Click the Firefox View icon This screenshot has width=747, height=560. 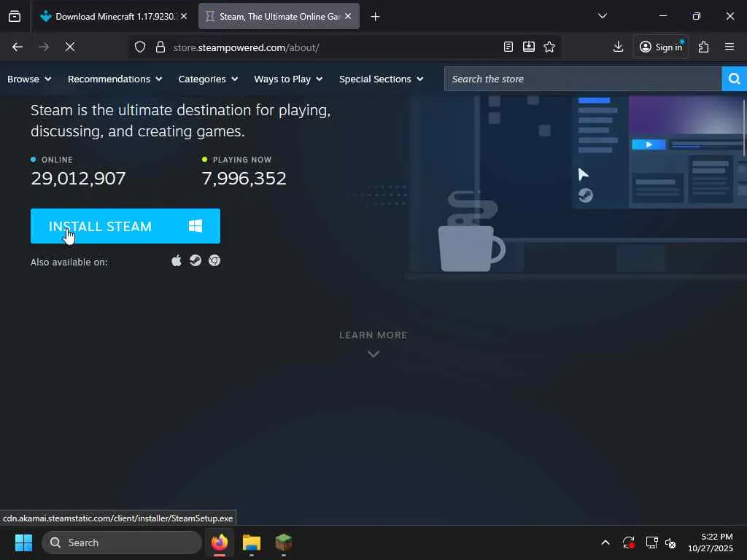pos(15,16)
